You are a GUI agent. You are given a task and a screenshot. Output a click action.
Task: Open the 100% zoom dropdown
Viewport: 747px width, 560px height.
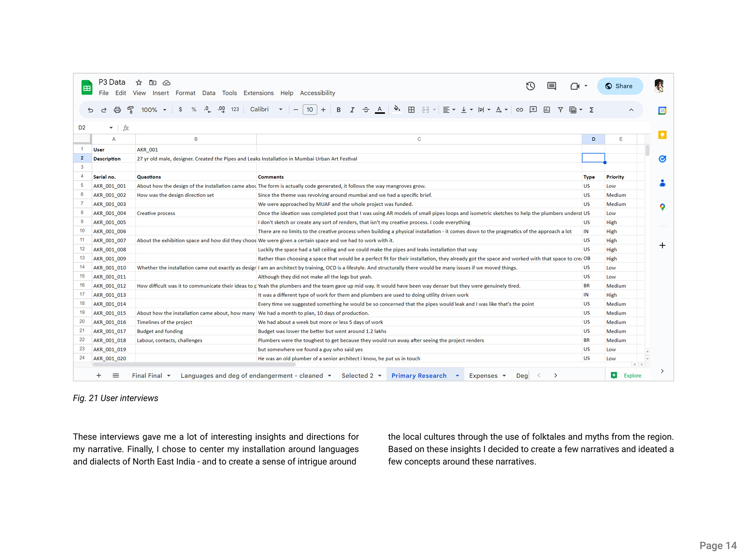coord(154,110)
